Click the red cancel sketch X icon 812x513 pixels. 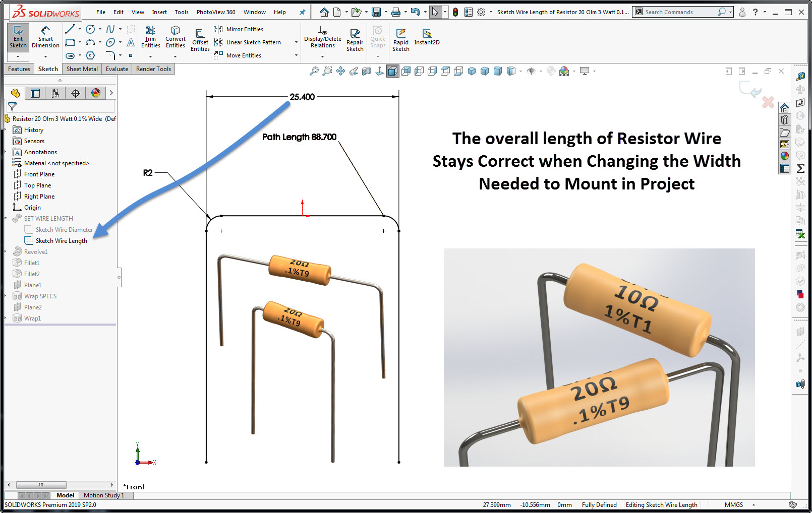pos(768,102)
